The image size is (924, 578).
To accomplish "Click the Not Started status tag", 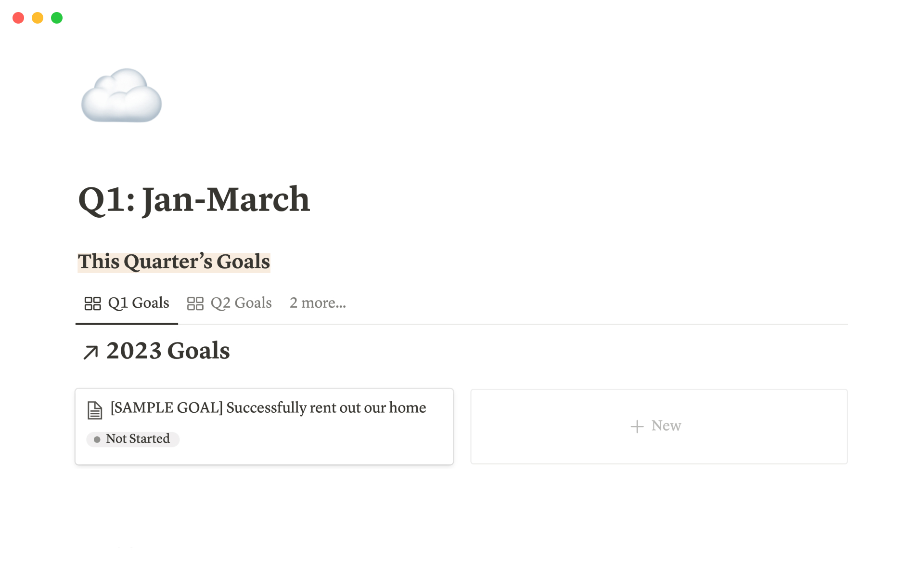I will 138,439.
